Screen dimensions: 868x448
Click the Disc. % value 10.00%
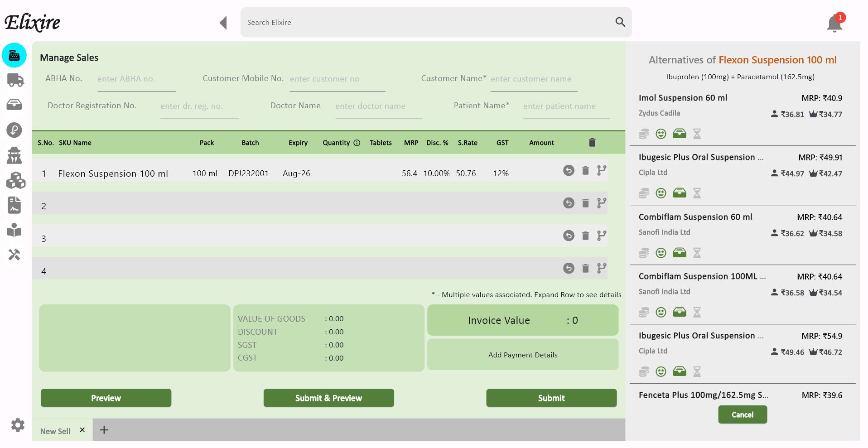tap(436, 173)
